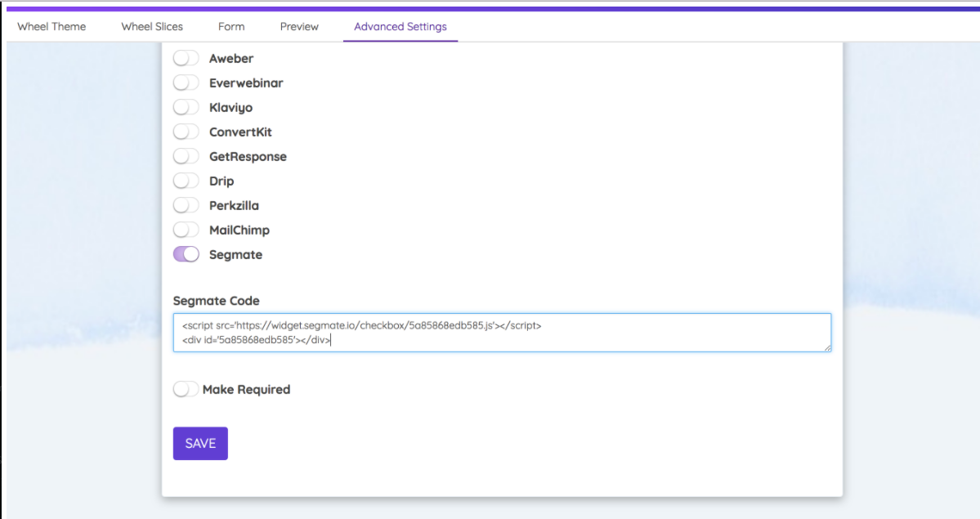Image resolution: width=980 pixels, height=519 pixels.
Task: Click the Make Required label
Action: point(246,390)
